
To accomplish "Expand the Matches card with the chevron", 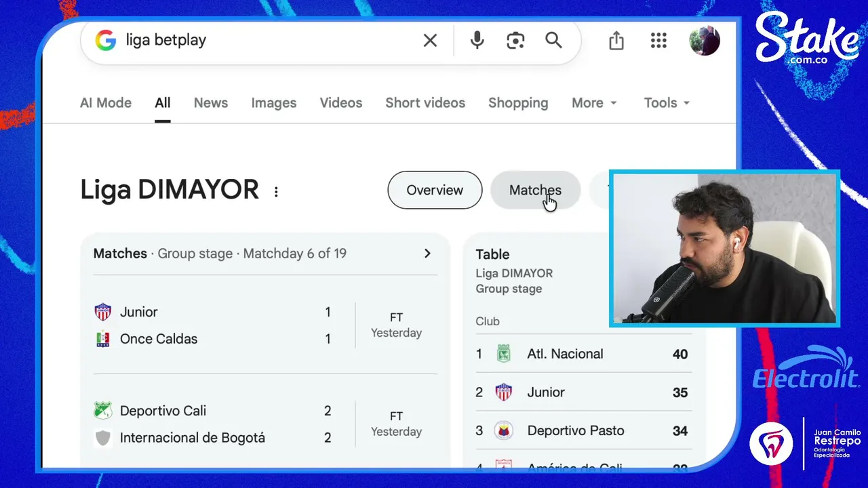I will [x=427, y=253].
